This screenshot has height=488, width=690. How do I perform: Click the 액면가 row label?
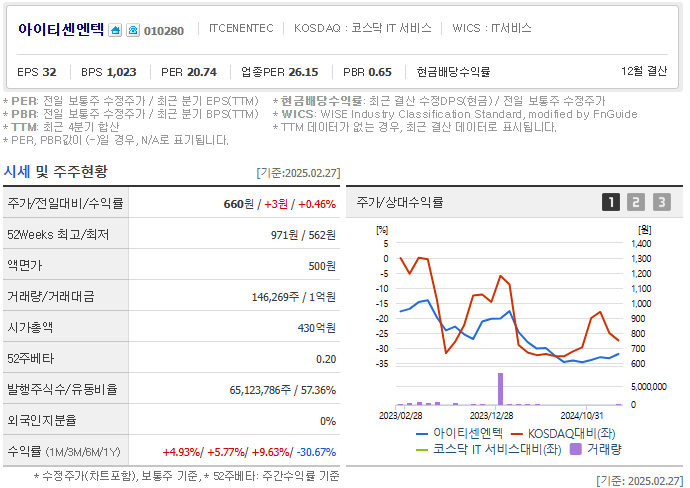pyautogui.click(x=25, y=265)
